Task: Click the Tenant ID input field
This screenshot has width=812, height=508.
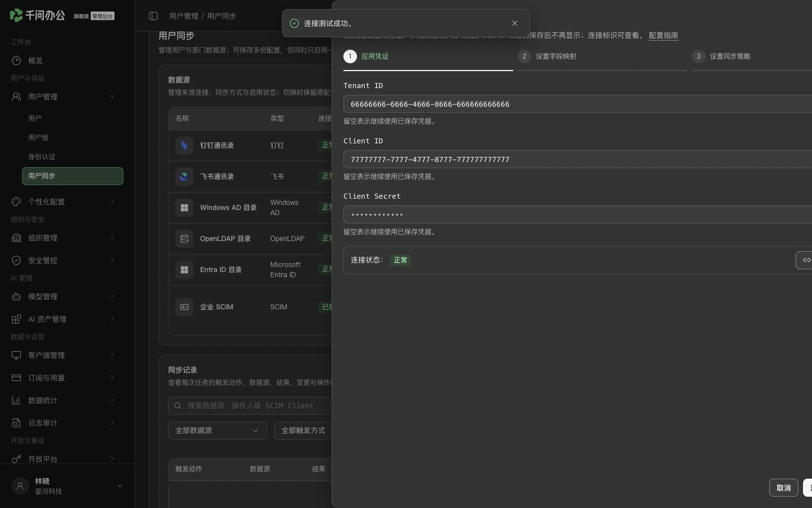Action: (577, 104)
